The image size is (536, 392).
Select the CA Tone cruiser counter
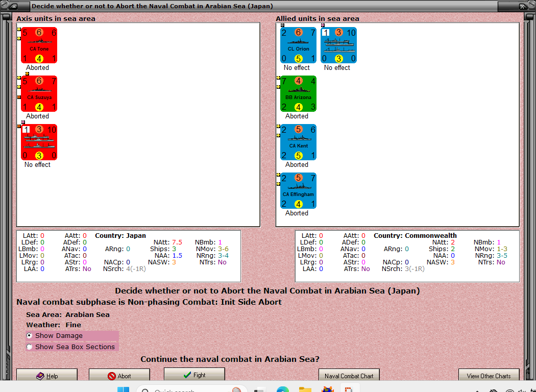pos(39,45)
